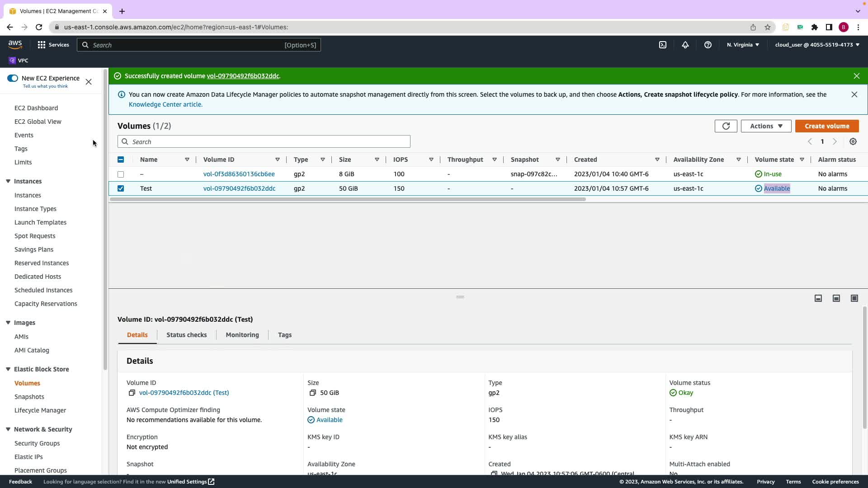Copy the volume ID in Details

(x=132, y=393)
